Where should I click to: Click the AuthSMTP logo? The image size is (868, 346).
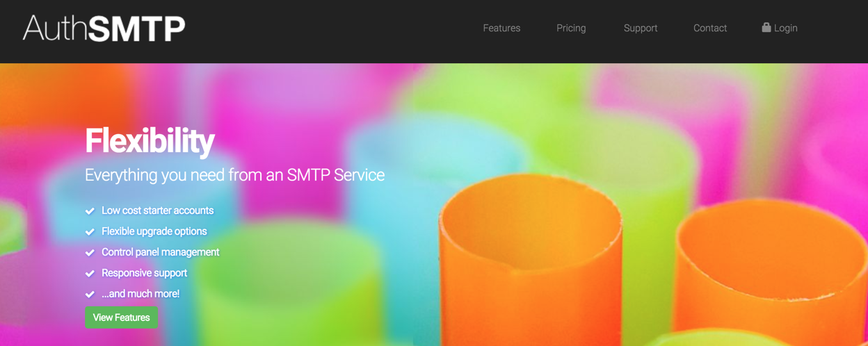pyautogui.click(x=104, y=28)
